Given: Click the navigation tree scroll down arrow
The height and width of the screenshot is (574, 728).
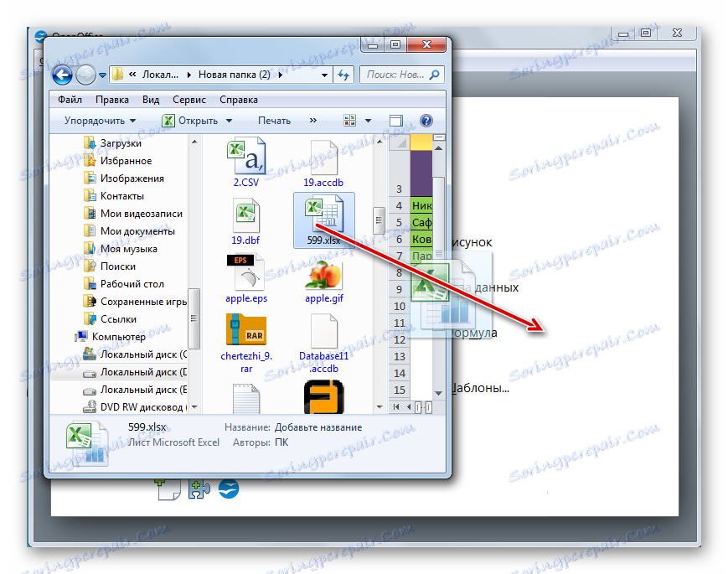Looking at the screenshot, I should (x=194, y=406).
